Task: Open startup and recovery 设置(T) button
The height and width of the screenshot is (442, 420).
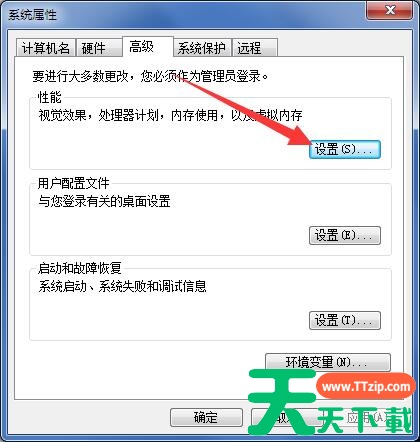Action: coord(345,320)
